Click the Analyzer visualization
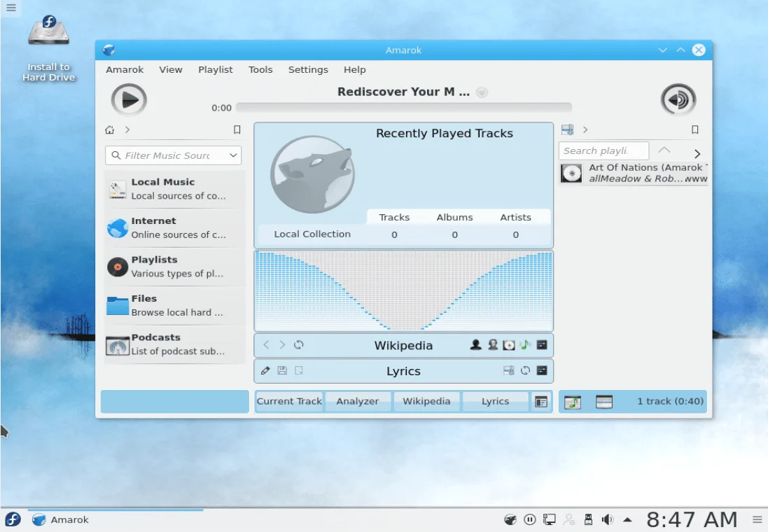 tap(403, 291)
